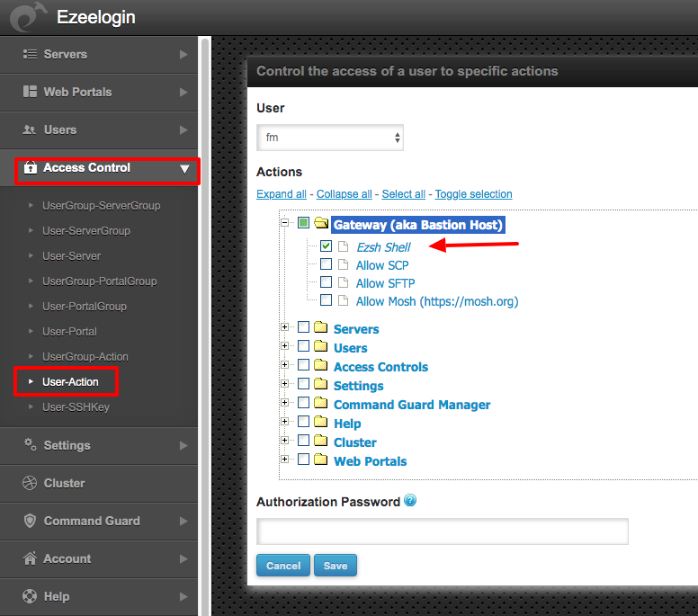Click the Toggle selection link
This screenshot has width=698, height=616.
coord(473,194)
